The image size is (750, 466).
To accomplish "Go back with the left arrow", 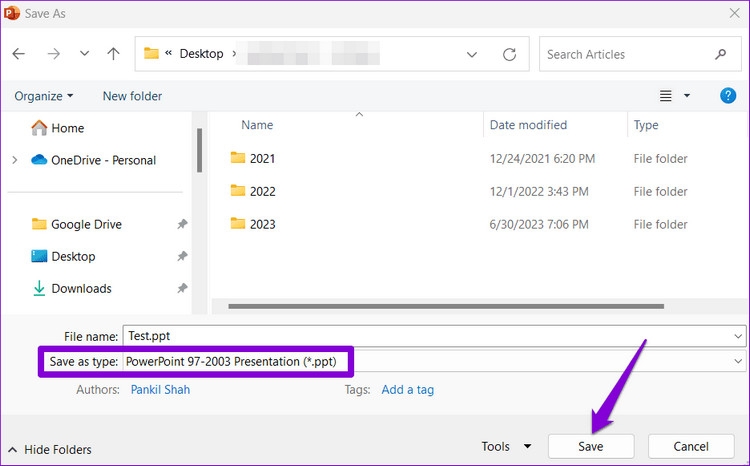I will [19, 54].
